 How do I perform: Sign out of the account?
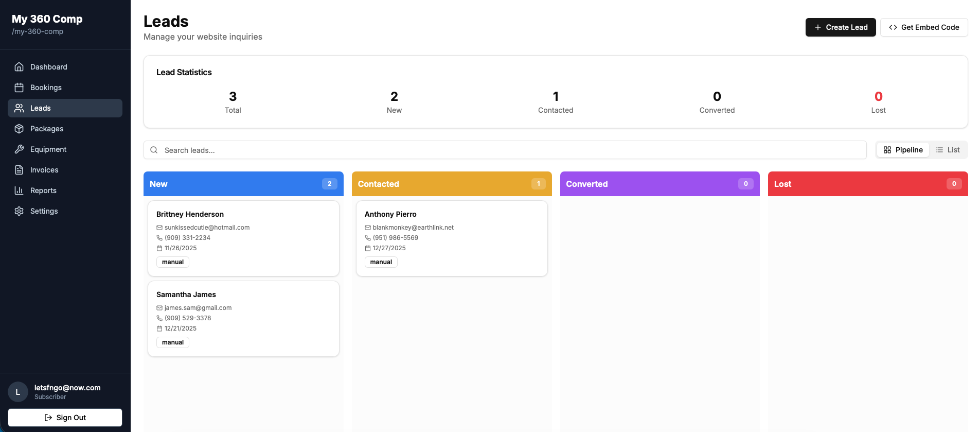click(x=65, y=418)
